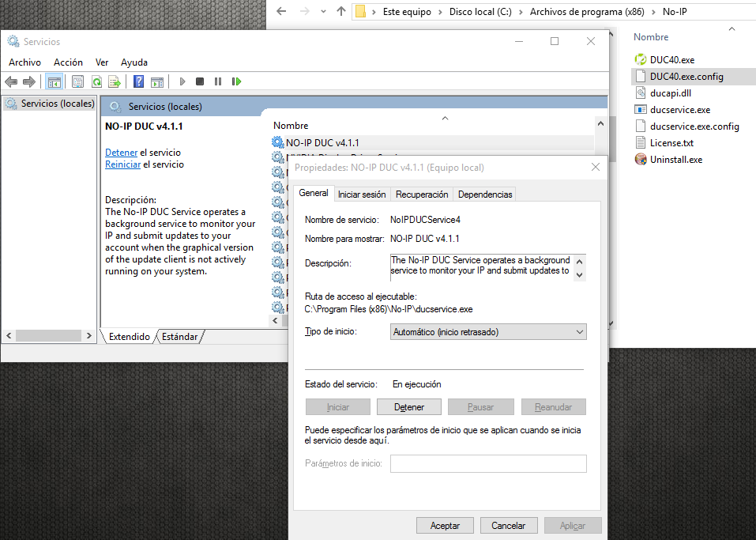Click the ducservice.exe file icon
This screenshot has width=756, height=540.
pyautogui.click(x=641, y=110)
